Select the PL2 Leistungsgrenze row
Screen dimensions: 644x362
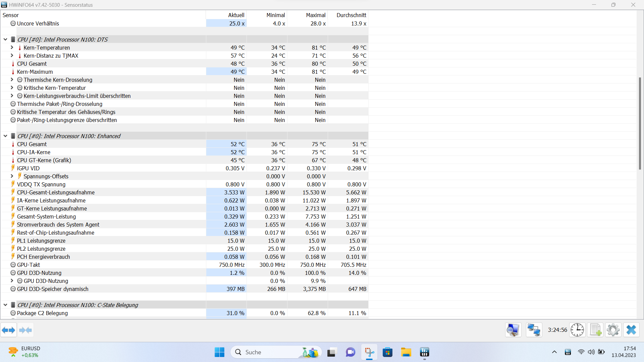[184, 249]
